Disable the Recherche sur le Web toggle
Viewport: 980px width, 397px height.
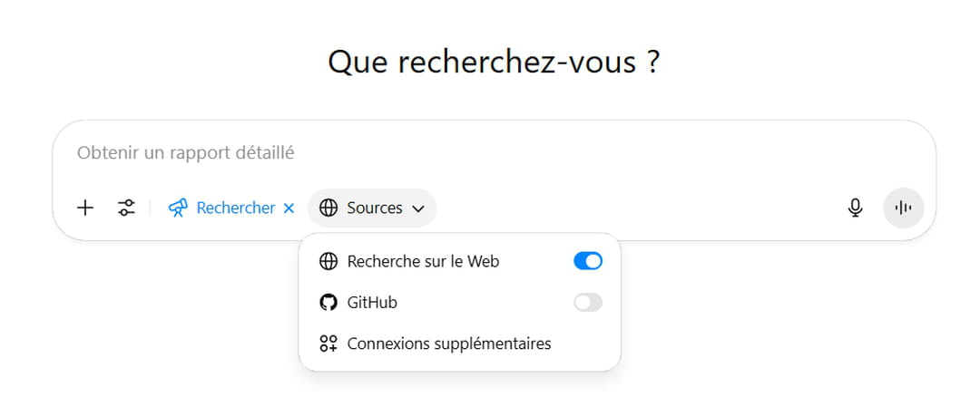pyautogui.click(x=587, y=261)
